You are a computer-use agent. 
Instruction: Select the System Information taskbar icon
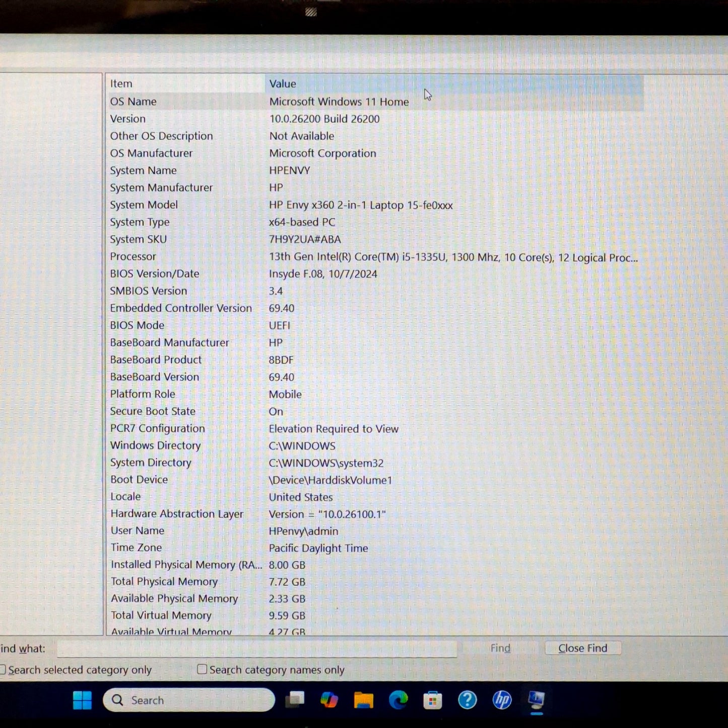point(537,700)
